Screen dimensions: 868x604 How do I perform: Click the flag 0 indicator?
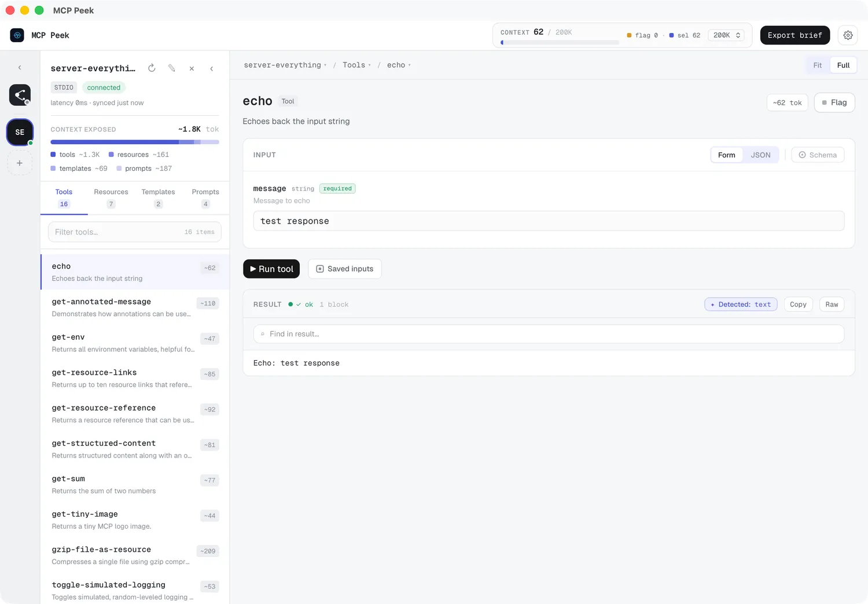pyautogui.click(x=642, y=35)
